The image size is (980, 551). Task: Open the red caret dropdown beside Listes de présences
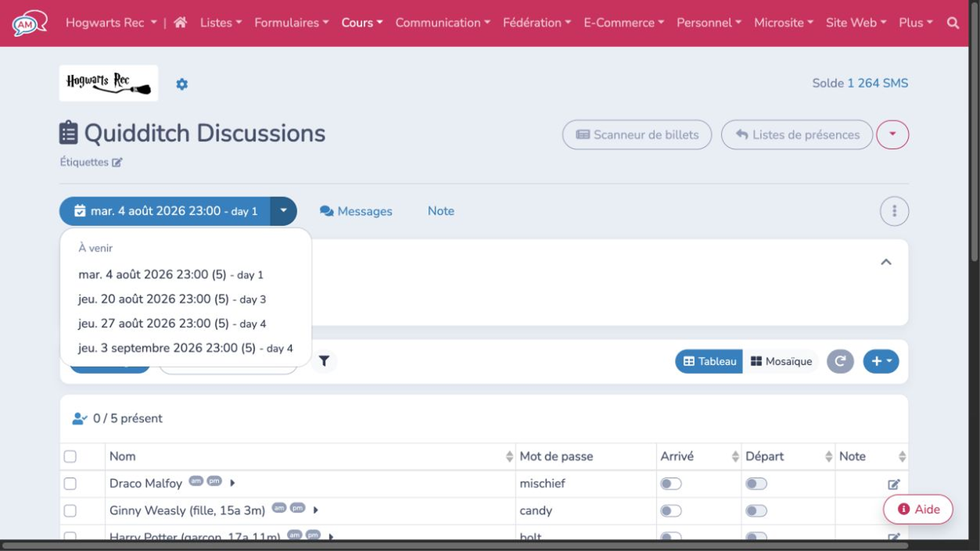point(892,134)
